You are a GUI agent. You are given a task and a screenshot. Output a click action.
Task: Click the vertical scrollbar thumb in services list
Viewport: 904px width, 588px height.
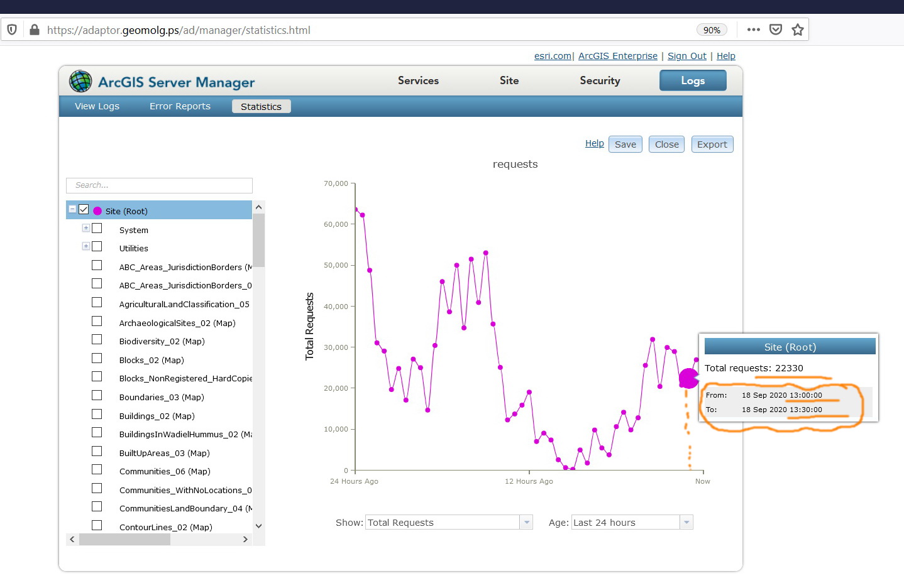click(258, 241)
